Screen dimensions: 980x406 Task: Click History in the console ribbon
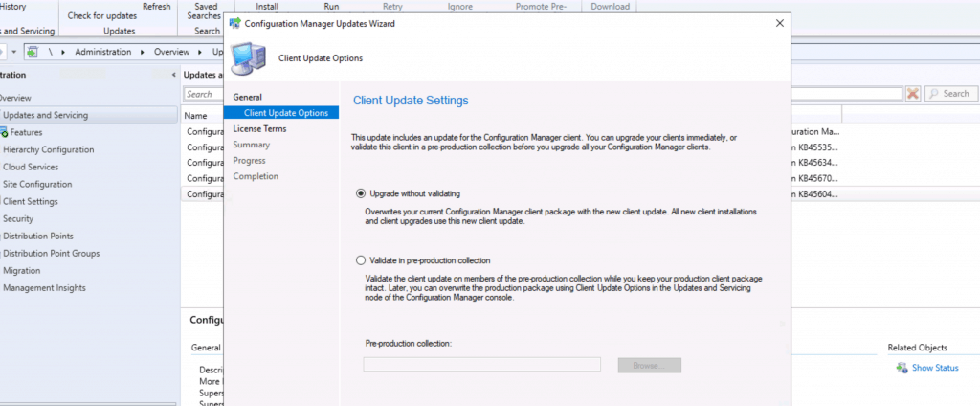point(13,7)
